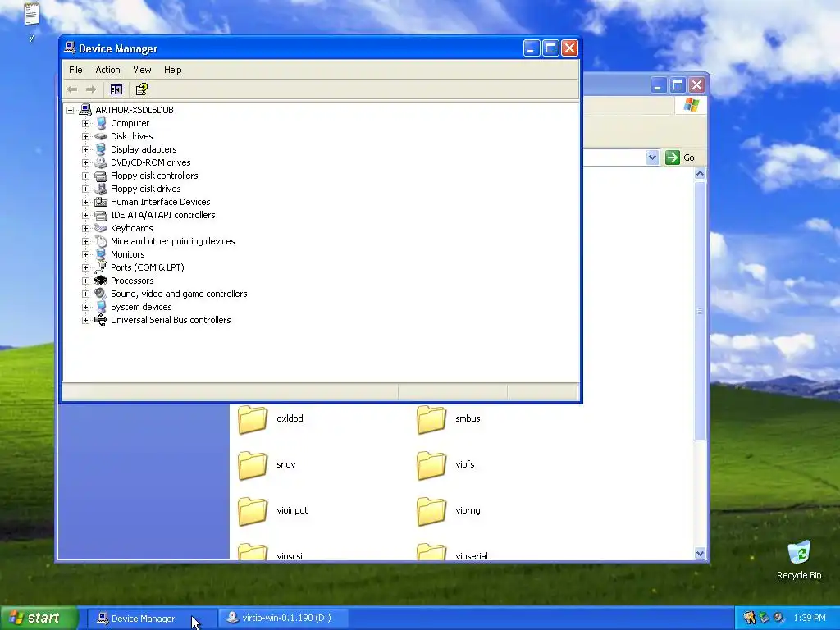Select the System devices icon
This screenshot has width=840, height=630.
pyautogui.click(x=101, y=307)
